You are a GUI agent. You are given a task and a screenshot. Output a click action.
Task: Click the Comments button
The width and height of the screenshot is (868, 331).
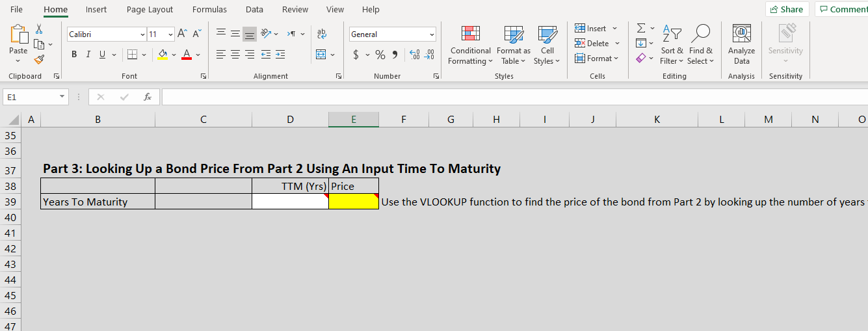coord(841,9)
